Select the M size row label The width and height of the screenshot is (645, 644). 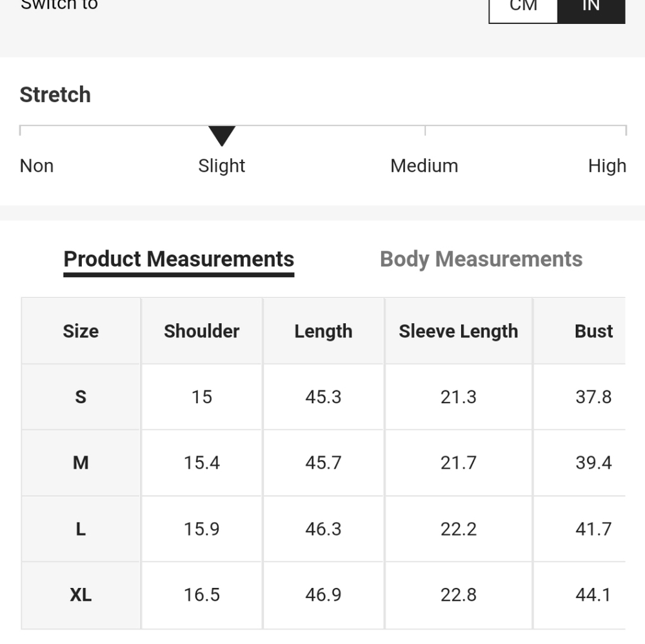(81, 463)
